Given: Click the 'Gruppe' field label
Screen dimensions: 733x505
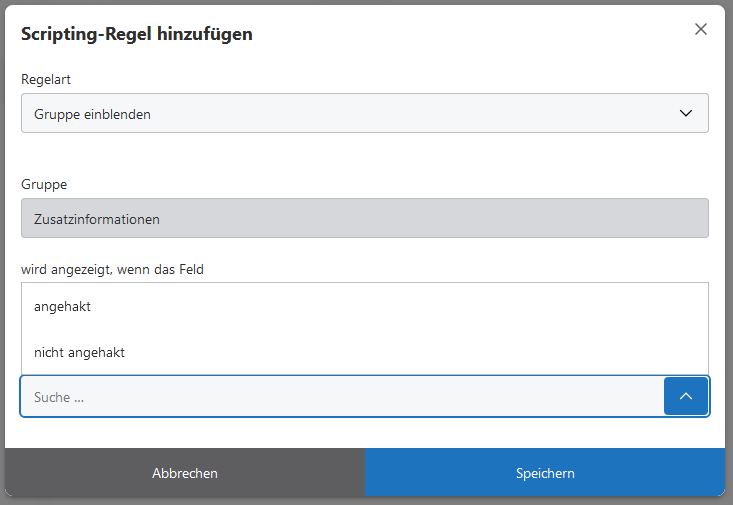Looking at the screenshot, I should tap(44, 184).
